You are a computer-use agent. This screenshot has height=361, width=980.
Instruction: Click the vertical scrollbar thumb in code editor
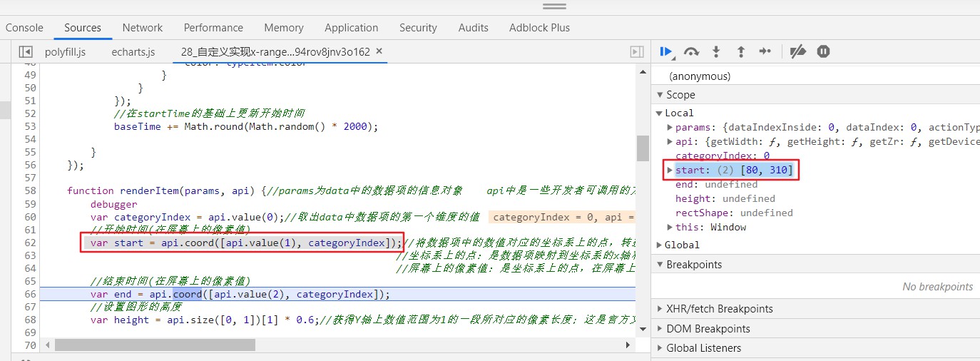(x=643, y=148)
